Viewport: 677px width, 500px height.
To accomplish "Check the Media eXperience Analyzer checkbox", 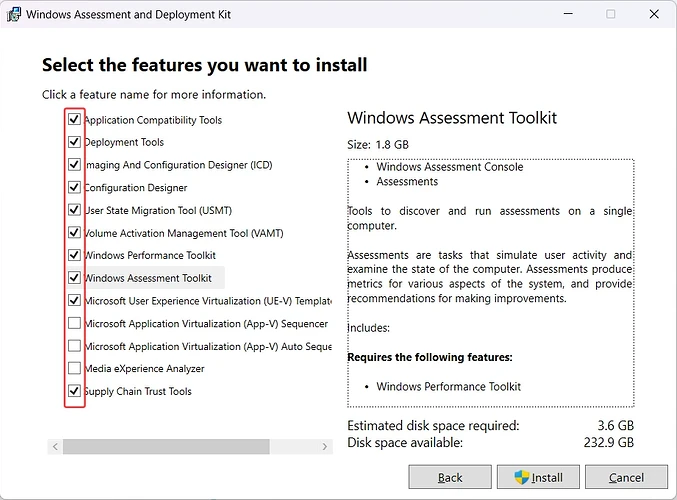I will pyautogui.click(x=74, y=369).
